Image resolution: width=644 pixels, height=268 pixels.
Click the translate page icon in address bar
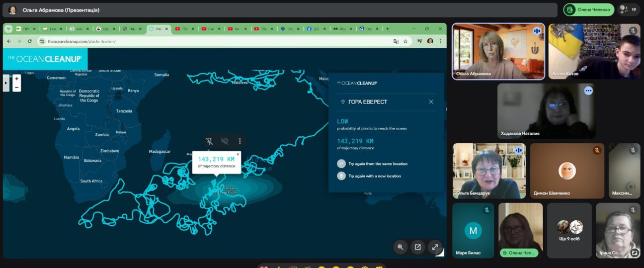coord(396,41)
